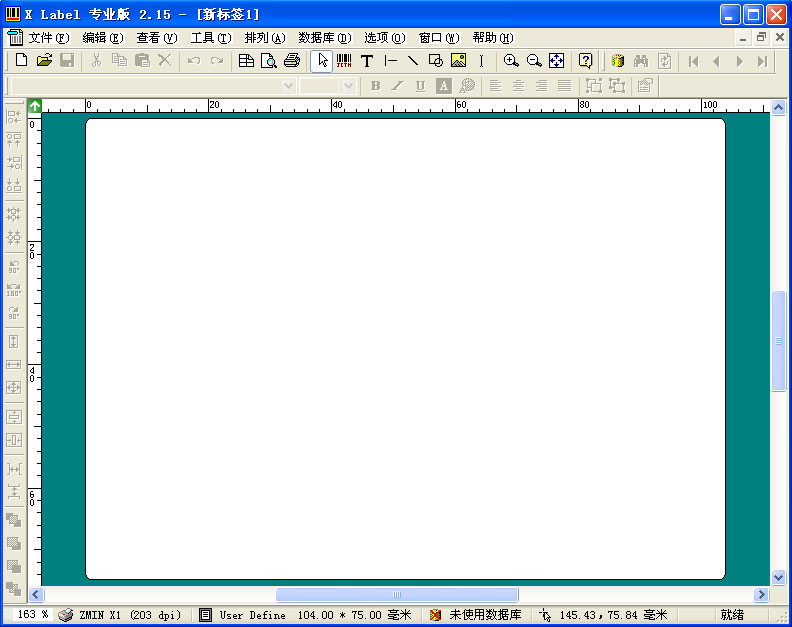Open the 编辑(E) menu

(103, 38)
